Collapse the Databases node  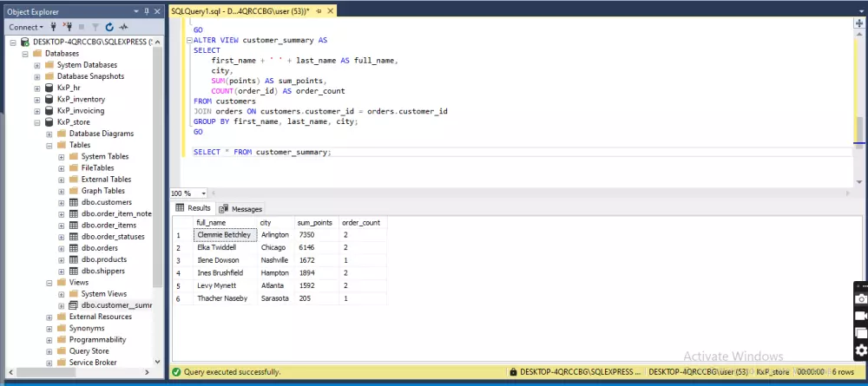click(25, 54)
